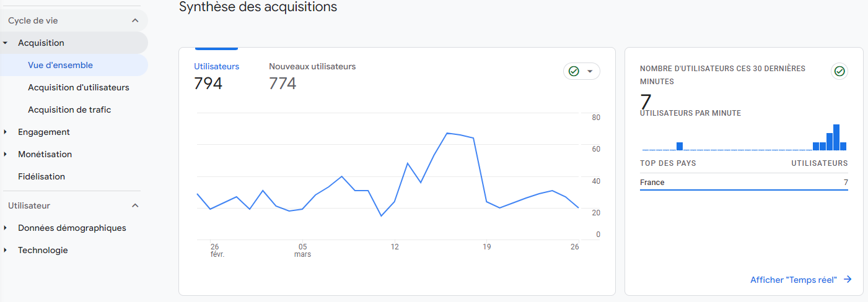Expand Données démographiques section
This screenshot has height=302, width=868.
click(6, 228)
